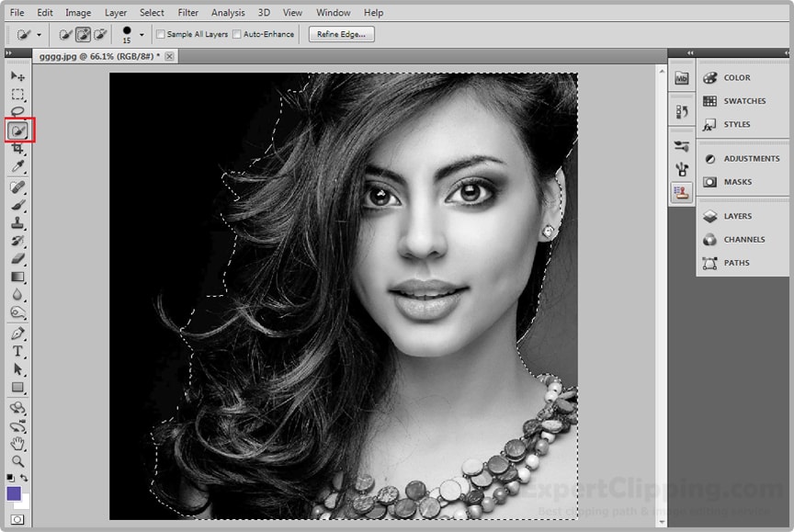Image resolution: width=794 pixels, height=532 pixels.
Task: Open the tool preset picker dropdown
Action: [x=40, y=34]
